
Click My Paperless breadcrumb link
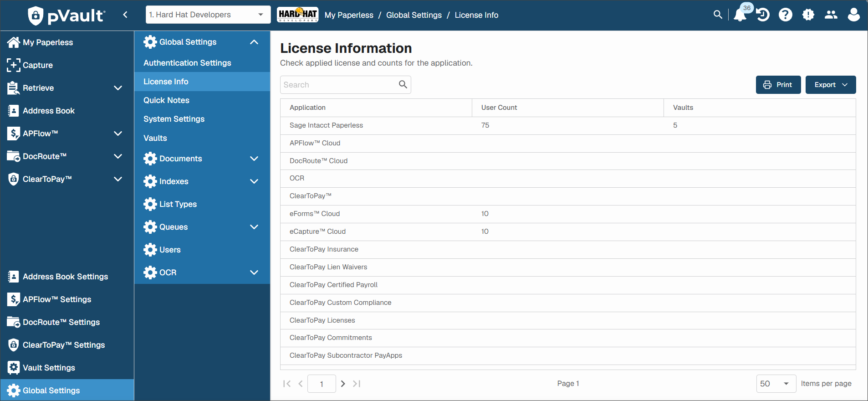[349, 15]
